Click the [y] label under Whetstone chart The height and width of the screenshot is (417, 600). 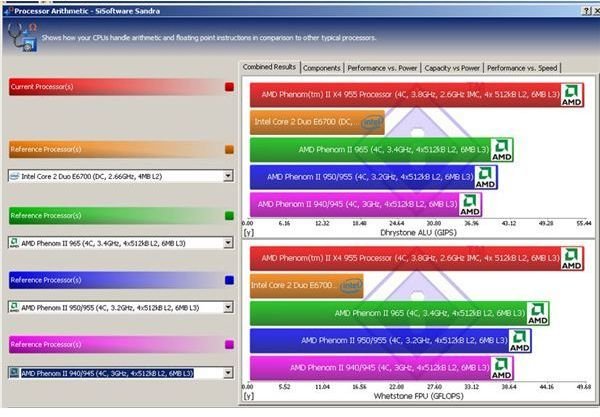(x=248, y=396)
